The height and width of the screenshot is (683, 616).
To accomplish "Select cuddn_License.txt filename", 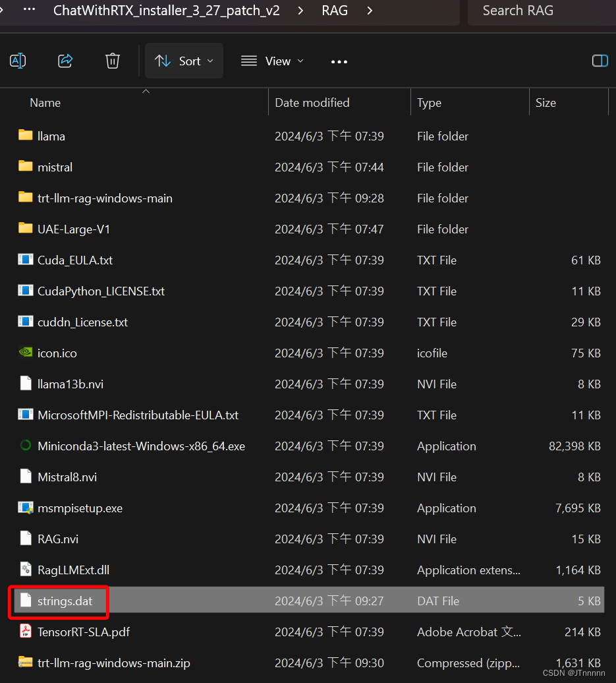I will click(x=83, y=322).
